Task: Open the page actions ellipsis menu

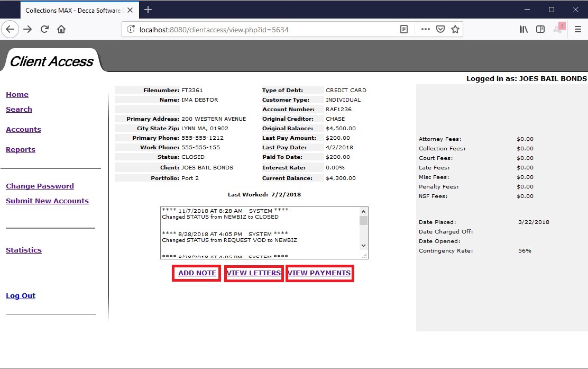Action: (425, 29)
